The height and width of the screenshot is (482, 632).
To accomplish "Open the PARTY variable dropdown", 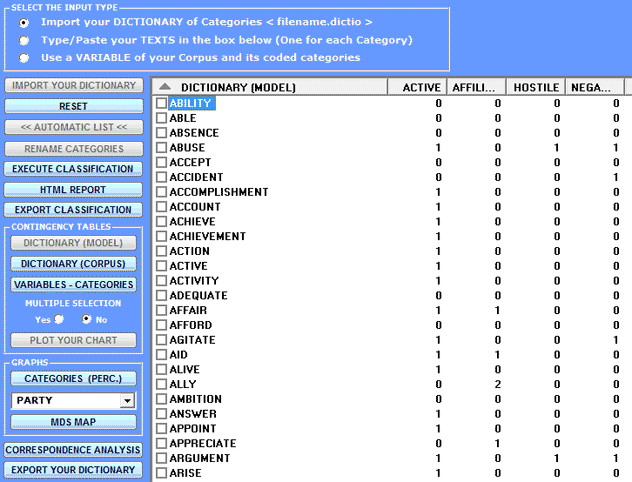I will coord(127,401).
